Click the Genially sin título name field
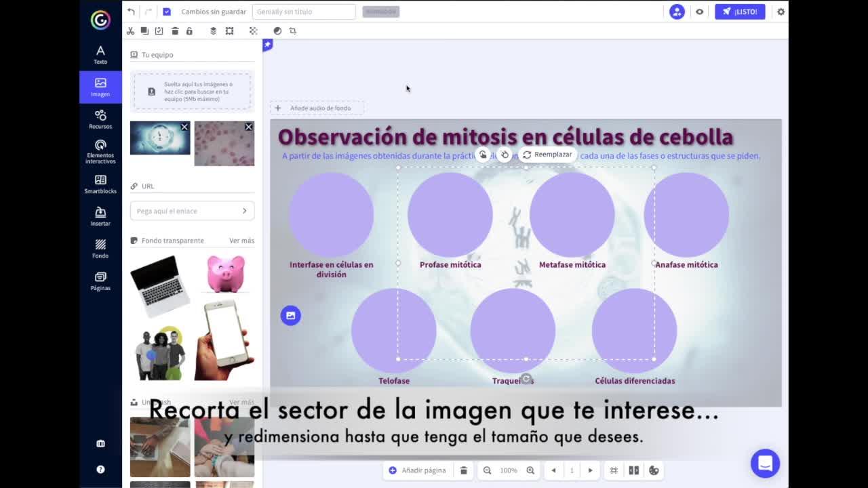 [x=304, y=12]
